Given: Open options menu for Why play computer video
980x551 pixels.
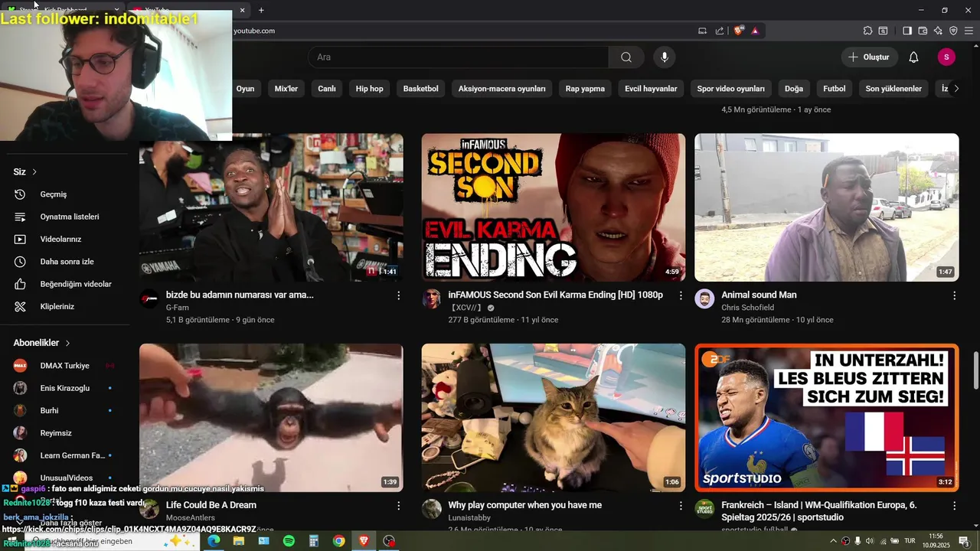Looking at the screenshot, I should click(x=681, y=506).
